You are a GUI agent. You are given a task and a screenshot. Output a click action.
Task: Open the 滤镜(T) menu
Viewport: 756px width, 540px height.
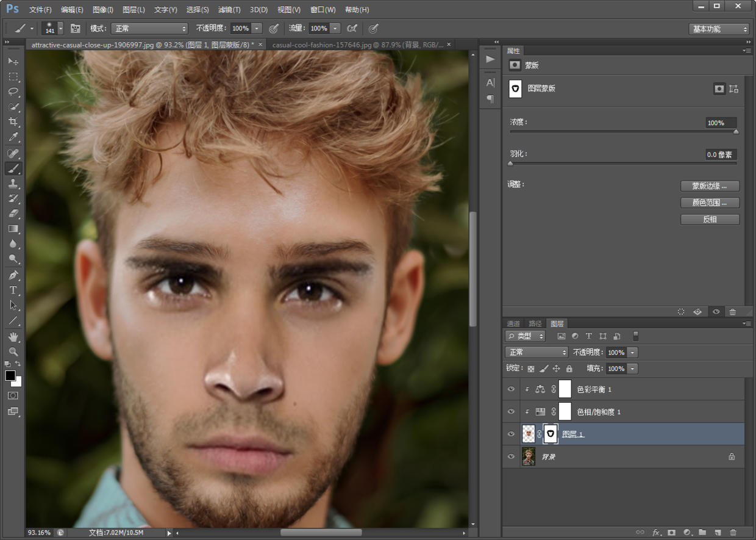point(229,10)
